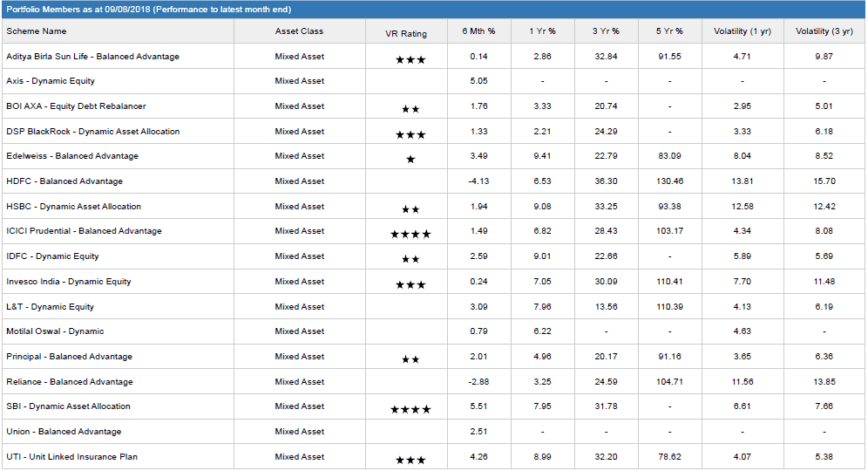Select Reliance - Balanced Advantage name
Screen dimensions: 868x471
click(70, 382)
